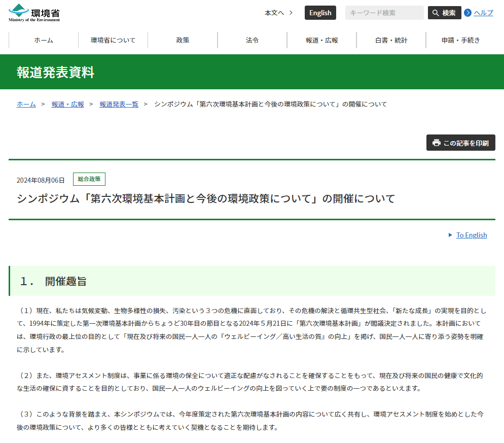Switch the page language with the English button
This screenshot has width=504, height=443.
coord(320,12)
